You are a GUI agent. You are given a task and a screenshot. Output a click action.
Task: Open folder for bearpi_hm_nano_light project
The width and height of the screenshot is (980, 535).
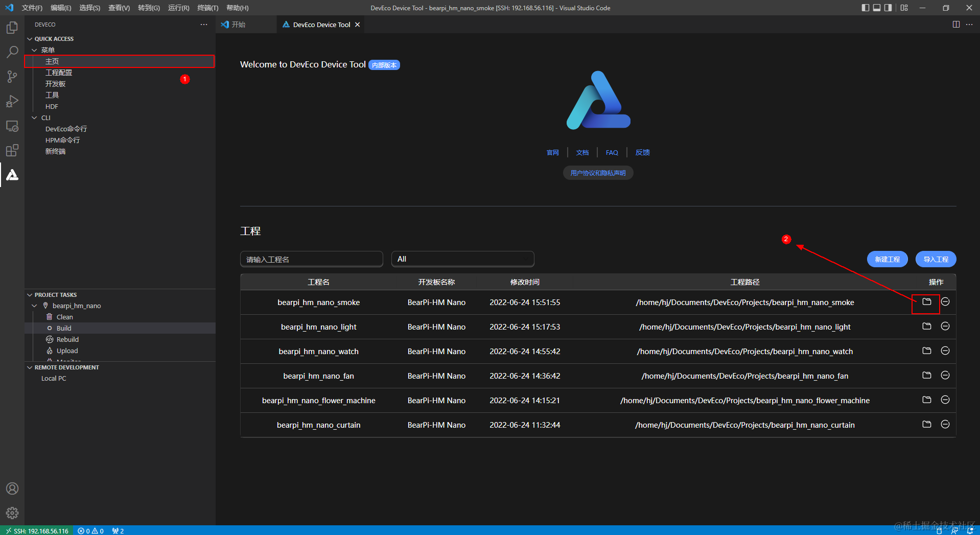[x=927, y=326]
